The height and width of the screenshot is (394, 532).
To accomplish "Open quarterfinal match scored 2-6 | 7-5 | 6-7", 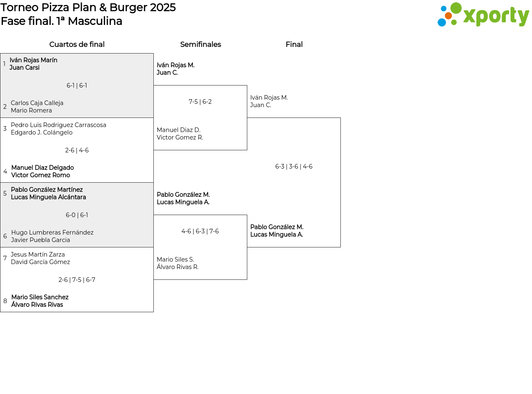I will click(x=77, y=280).
